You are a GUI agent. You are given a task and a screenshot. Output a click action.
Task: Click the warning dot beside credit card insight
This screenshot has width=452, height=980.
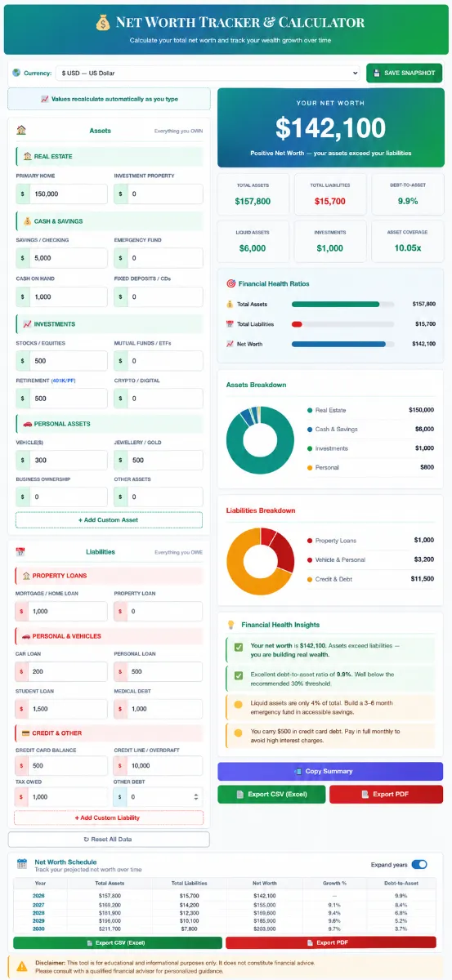239,733
